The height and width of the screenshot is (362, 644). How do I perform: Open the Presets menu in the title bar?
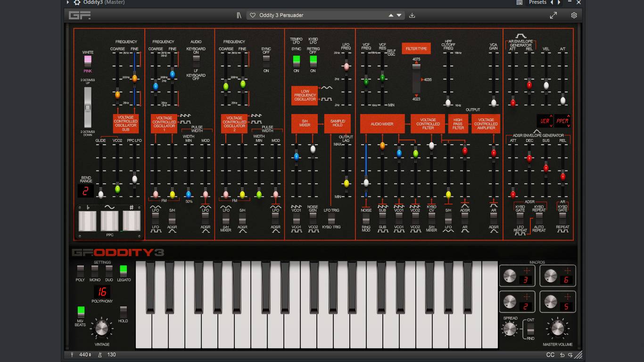click(537, 2)
